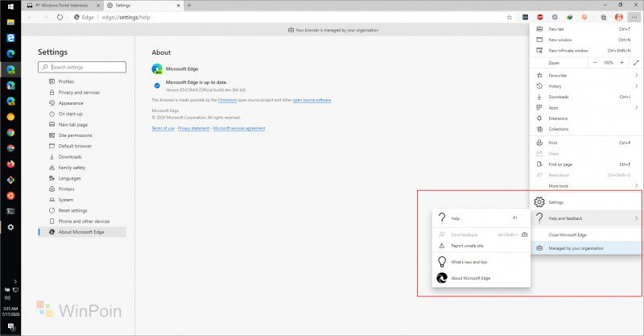The width and height of the screenshot is (644, 336).
Task: Click the warning triangle Report unsafe site icon
Action: click(442, 246)
